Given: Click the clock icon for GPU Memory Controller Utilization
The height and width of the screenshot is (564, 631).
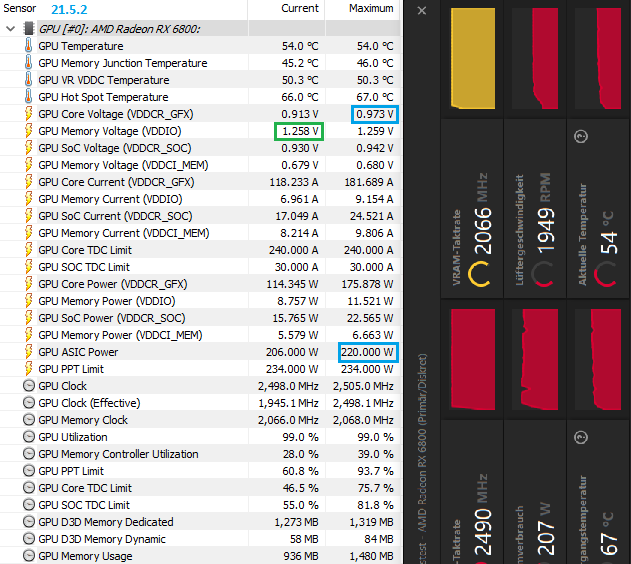Looking at the screenshot, I should (x=29, y=454).
